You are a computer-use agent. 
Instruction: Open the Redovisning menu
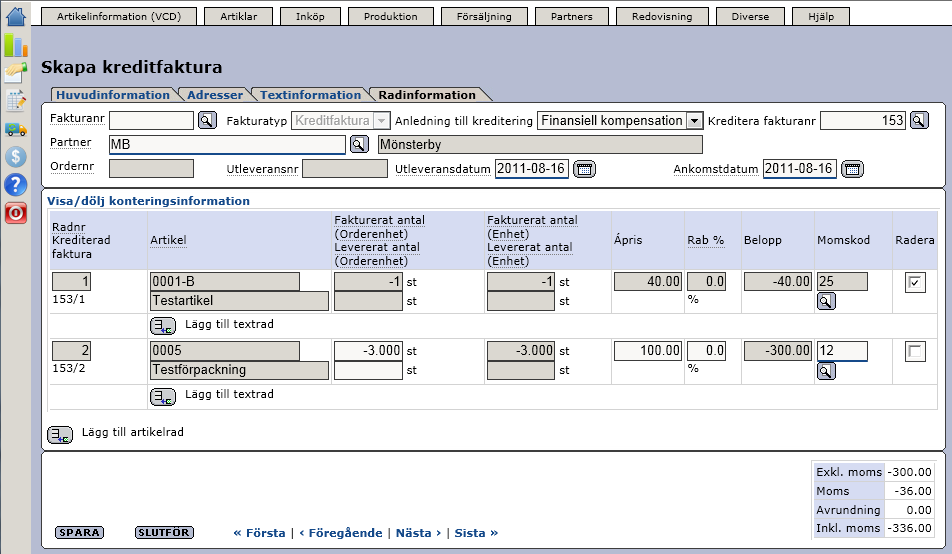coord(662,16)
